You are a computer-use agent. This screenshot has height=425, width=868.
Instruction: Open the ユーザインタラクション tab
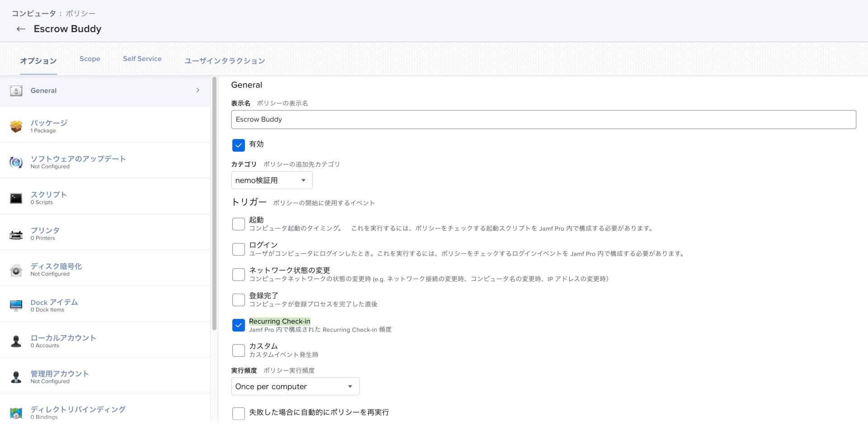click(x=225, y=61)
